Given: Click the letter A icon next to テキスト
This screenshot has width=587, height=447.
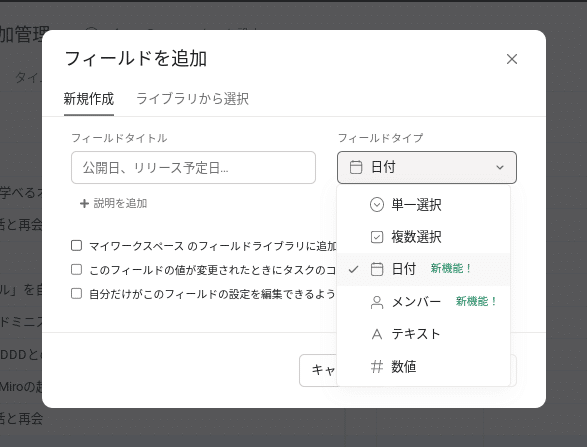Looking at the screenshot, I should pos(377,334).
